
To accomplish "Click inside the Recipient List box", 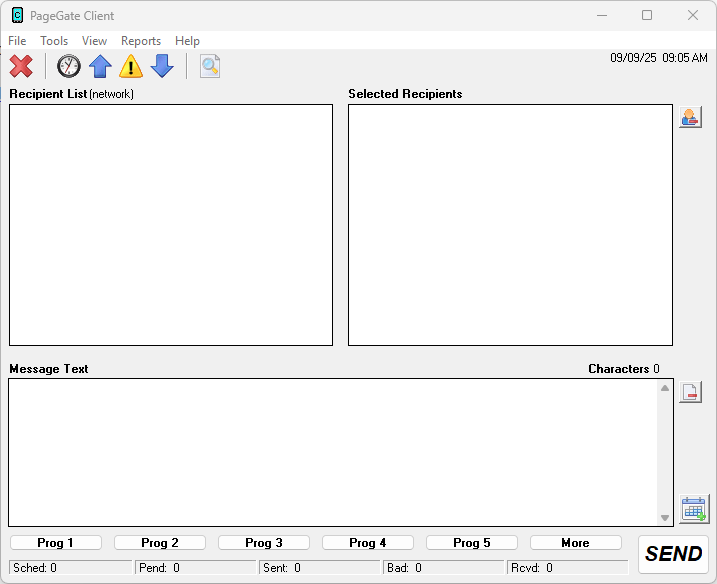I will (171, 225).
